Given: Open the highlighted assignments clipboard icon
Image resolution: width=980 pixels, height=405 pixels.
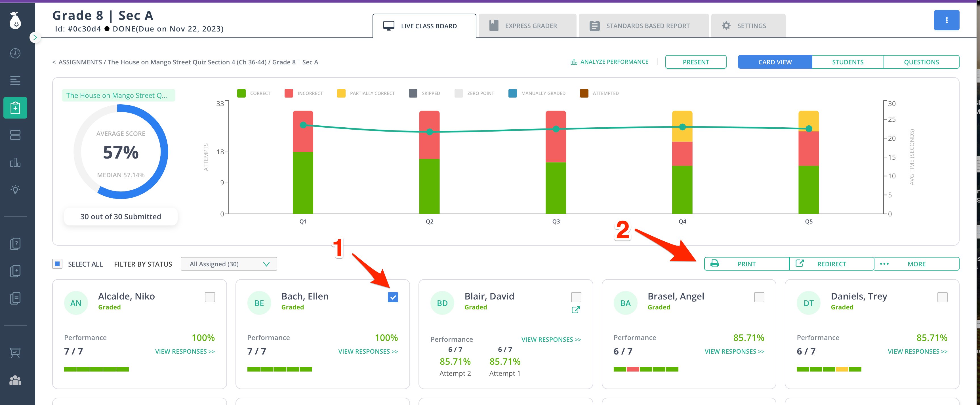Looking at the screenshot, I should pyautogui.click(x=15, y=107).
